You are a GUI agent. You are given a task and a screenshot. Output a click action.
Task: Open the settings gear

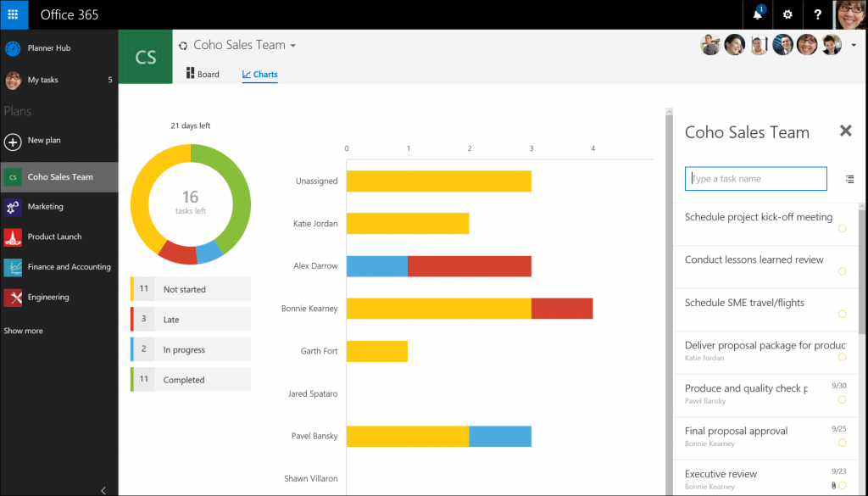(x=787, y=15)
